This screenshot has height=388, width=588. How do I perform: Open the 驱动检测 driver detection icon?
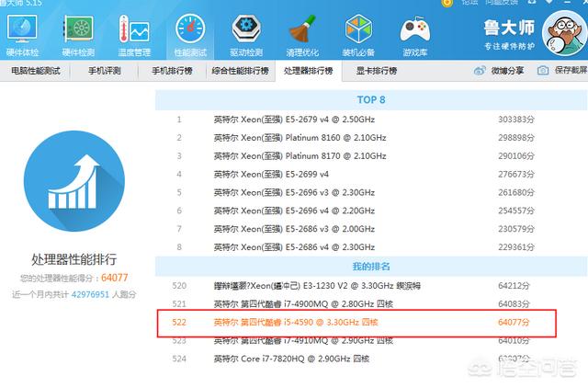coord(246,35)
